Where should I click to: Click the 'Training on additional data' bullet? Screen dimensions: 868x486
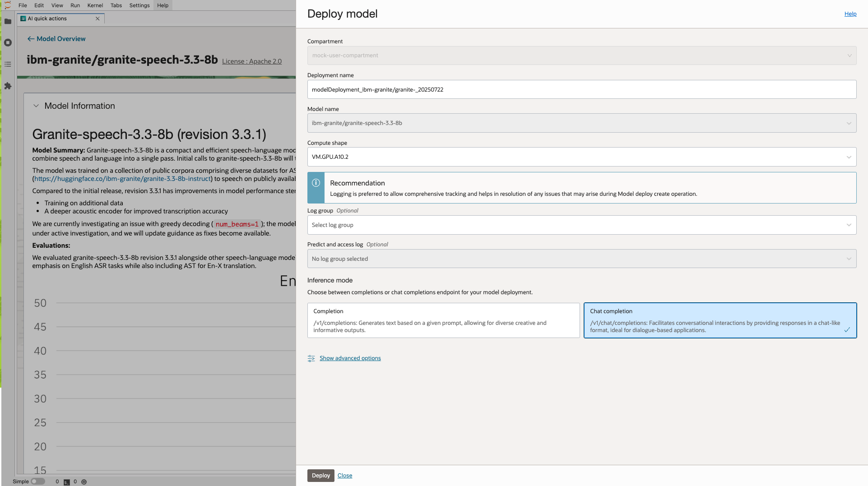(84, 203)
